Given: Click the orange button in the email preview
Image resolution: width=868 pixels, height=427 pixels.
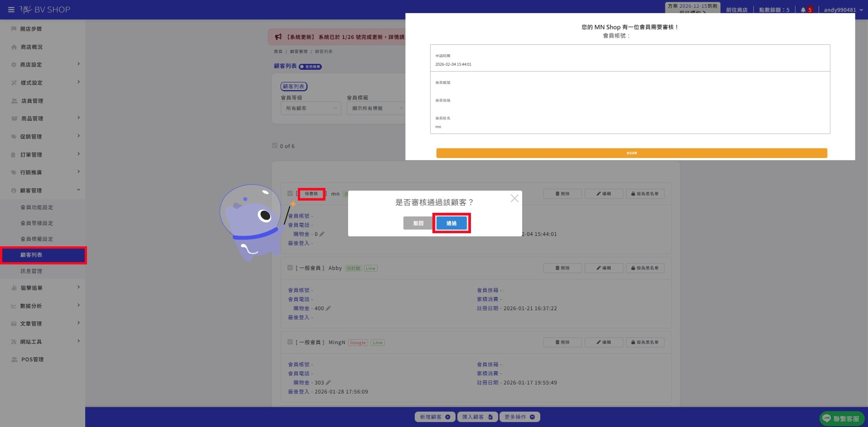Looking at the screenshot, I should (632, 153).
